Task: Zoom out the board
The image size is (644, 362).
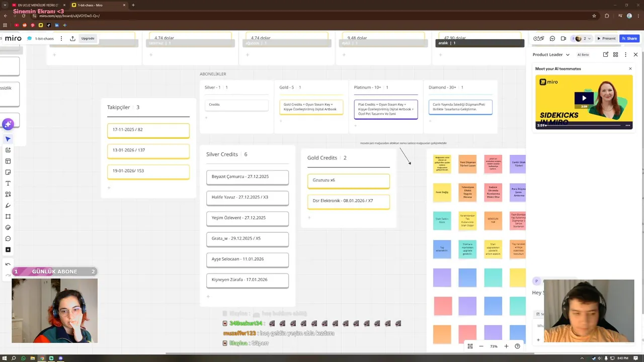Action: click(x=481, y=346)
